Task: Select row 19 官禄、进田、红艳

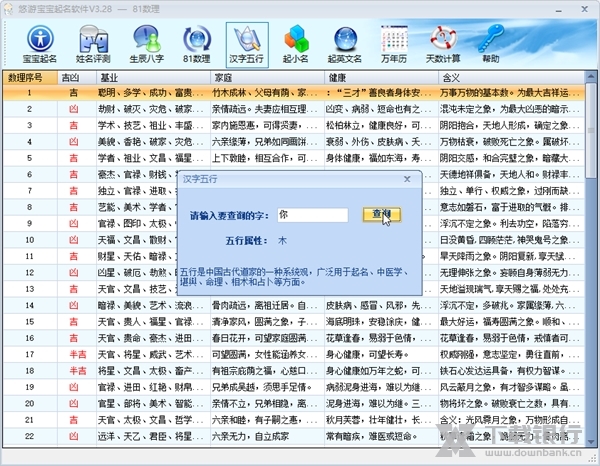Action: [x=294, y=387]
